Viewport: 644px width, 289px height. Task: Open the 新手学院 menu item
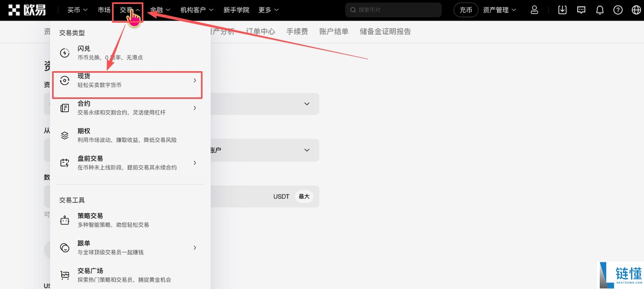click(236, 10)
